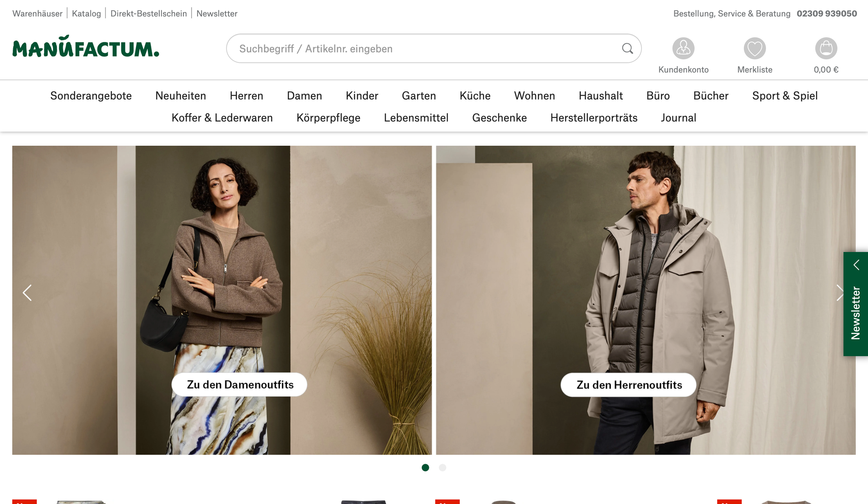Click the Manufactum logo

click(86, 47)
